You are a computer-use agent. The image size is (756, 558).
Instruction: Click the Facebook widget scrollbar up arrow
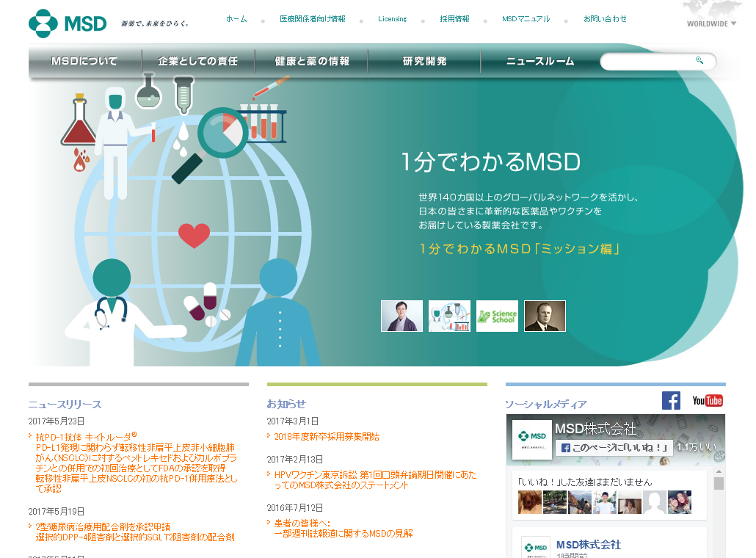point(719,471)
